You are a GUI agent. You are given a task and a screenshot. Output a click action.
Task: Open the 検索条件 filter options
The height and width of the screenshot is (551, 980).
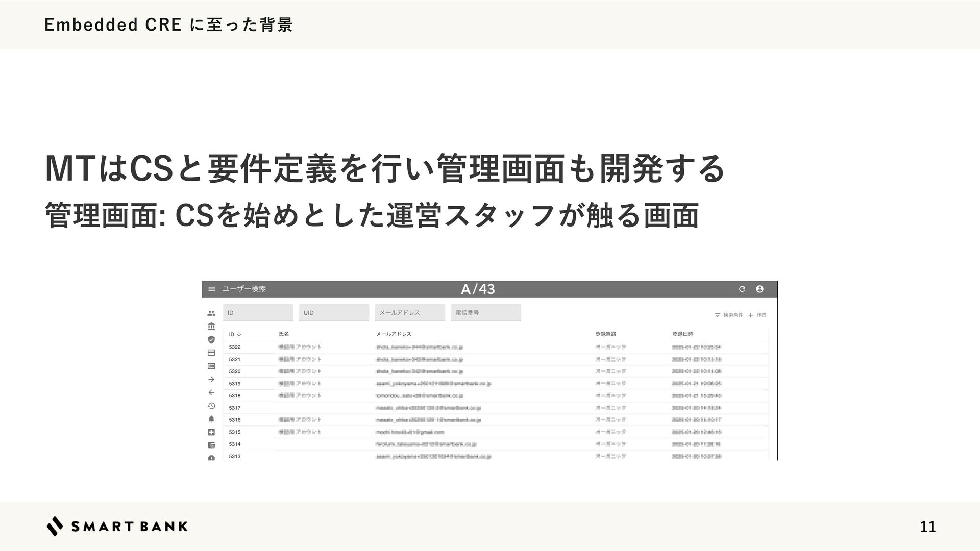tap(728, 315)
